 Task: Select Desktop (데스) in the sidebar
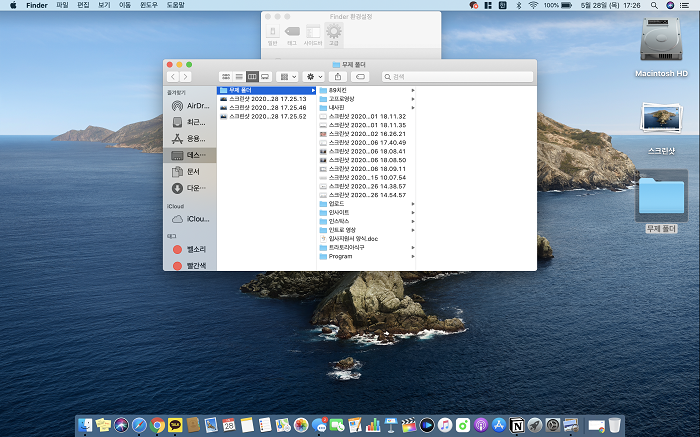(190, 155)
